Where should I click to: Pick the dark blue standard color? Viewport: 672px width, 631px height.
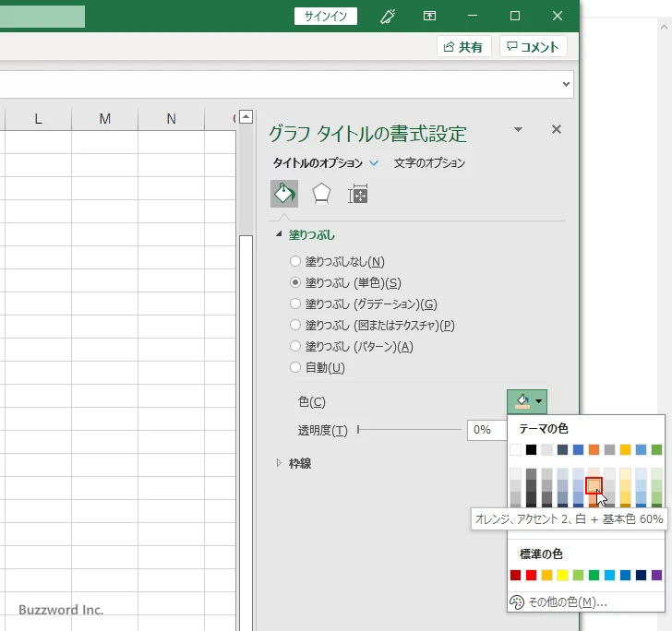(x=642, y=575)
